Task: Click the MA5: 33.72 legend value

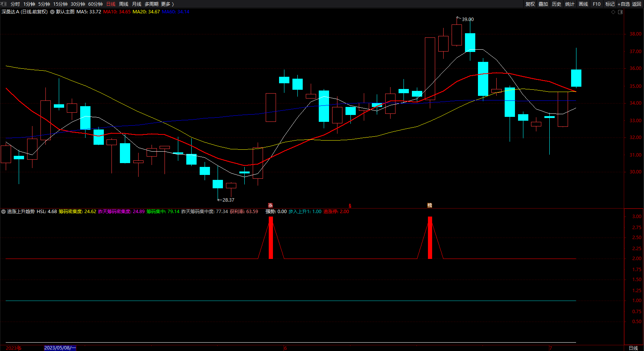Action: 89,12
